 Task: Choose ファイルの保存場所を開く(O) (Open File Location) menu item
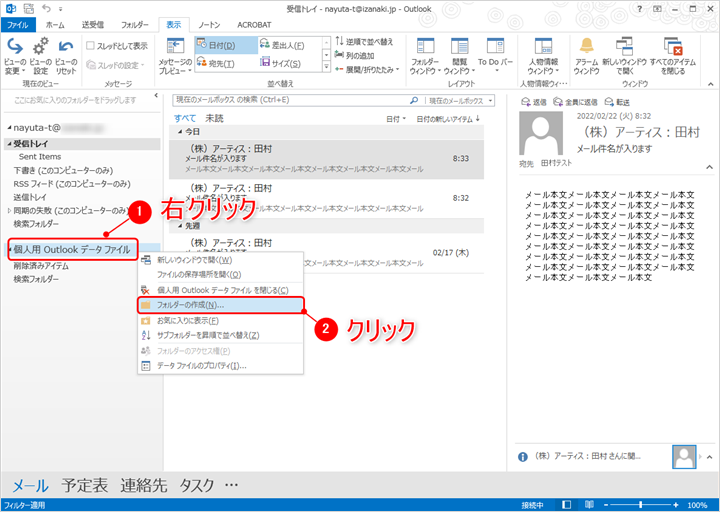[220, 275]
